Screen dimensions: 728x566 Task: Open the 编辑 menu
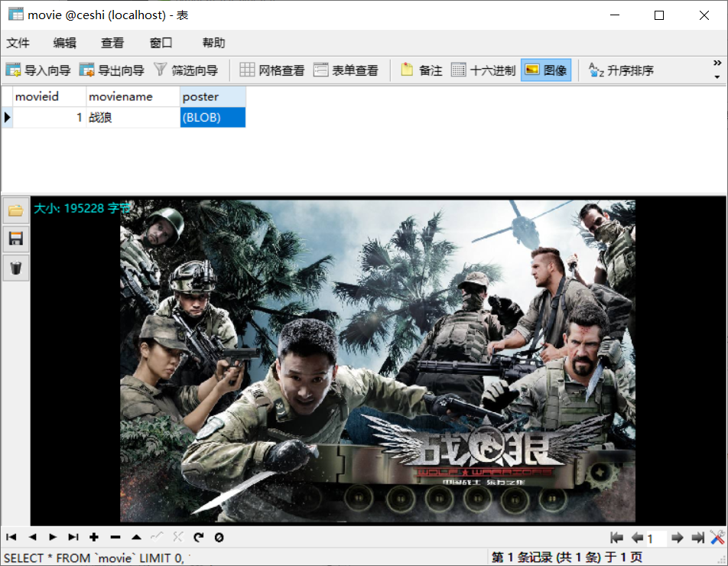64,43
